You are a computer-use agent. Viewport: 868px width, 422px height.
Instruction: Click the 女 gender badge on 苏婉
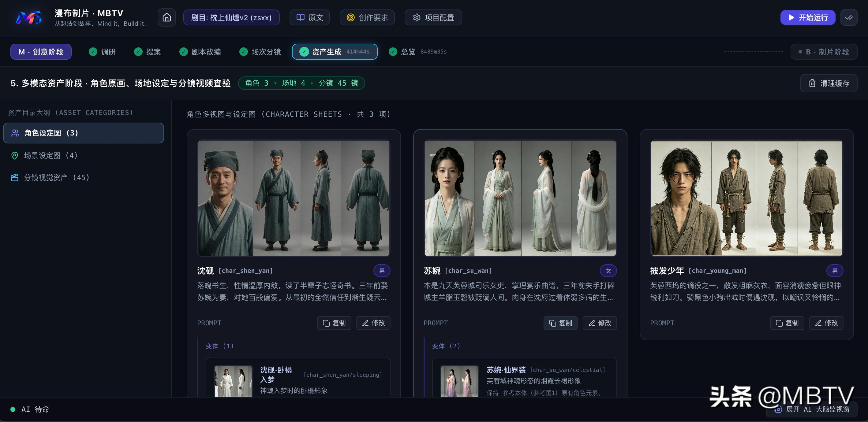tap(608, 270)
